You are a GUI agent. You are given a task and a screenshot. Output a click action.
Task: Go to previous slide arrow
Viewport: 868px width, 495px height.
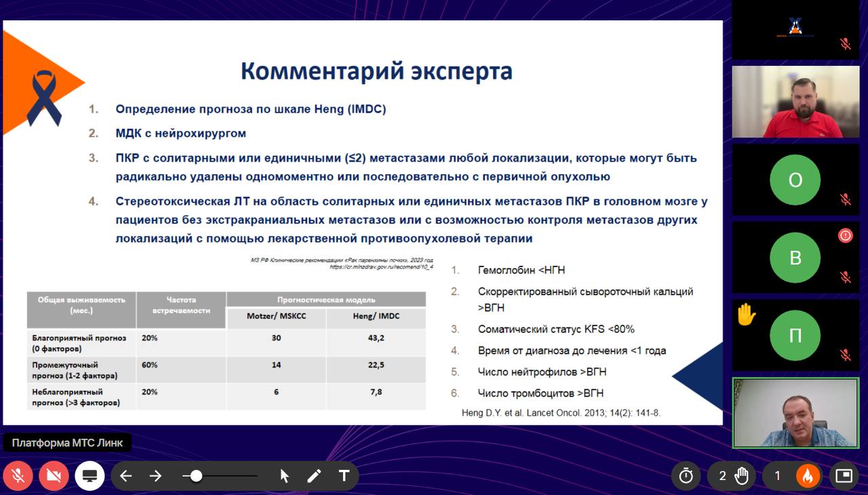coord(125,476)
